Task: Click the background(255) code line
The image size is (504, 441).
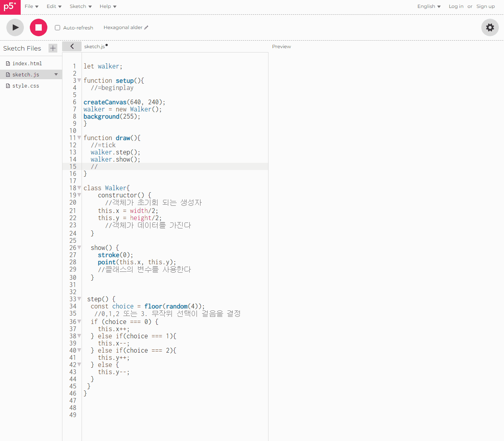Action: click(x=112, y=117)
